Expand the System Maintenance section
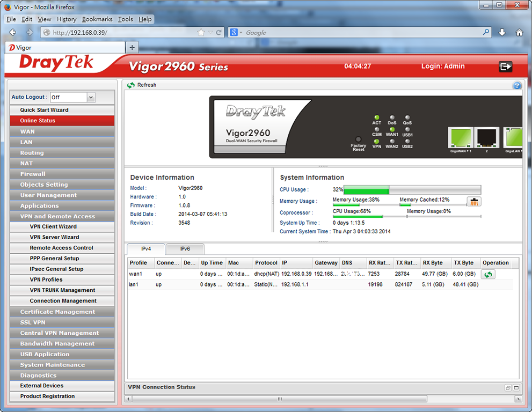 [x=62, y=365]
